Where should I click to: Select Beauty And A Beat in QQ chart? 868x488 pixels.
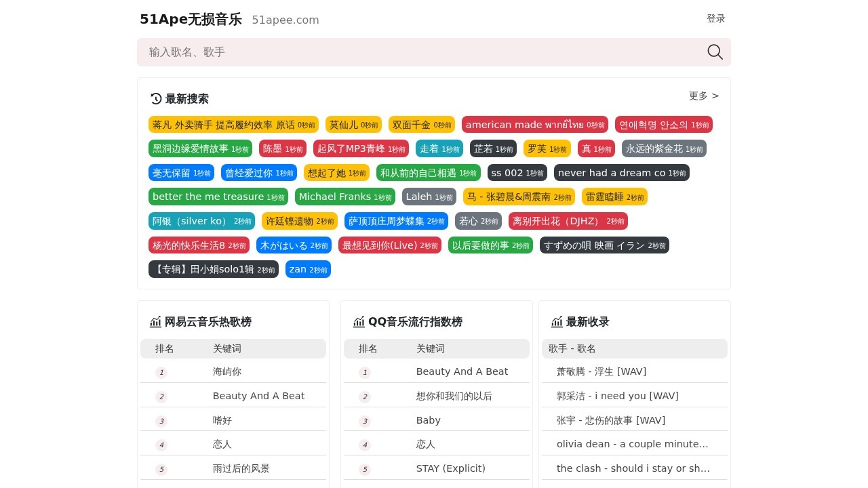[x=462, y=371]
